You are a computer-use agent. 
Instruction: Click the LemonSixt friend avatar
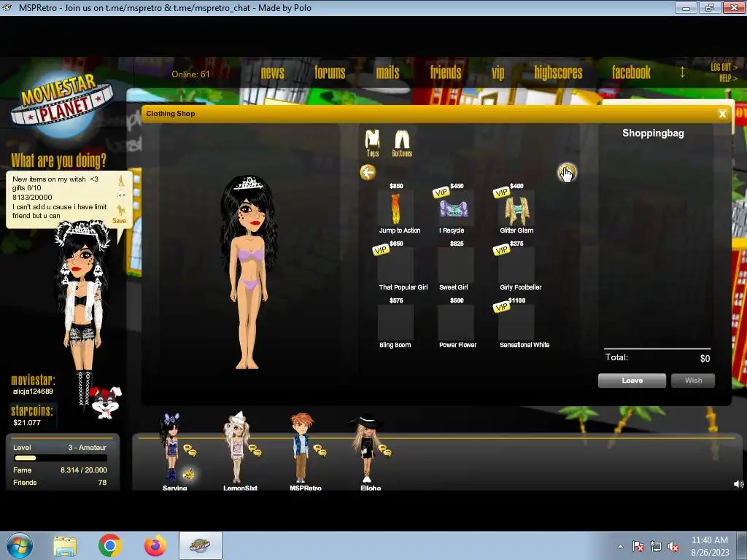[236, 448]
